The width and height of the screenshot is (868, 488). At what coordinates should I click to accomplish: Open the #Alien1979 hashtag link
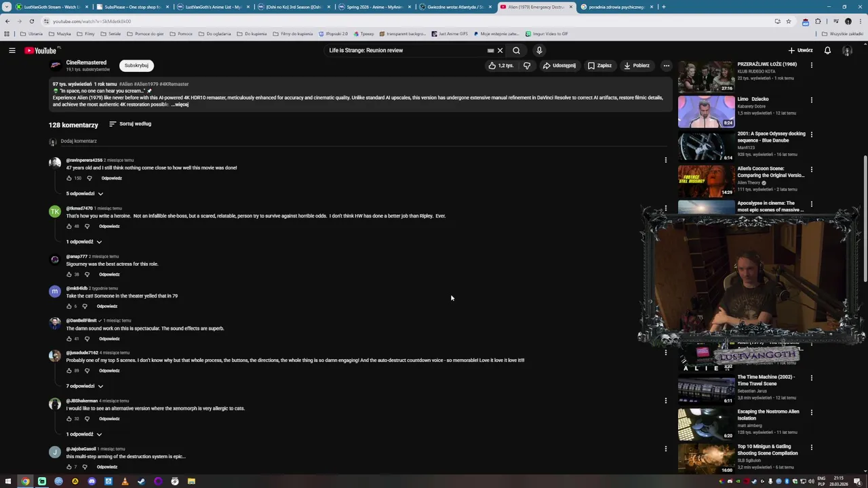click(146, 84)
